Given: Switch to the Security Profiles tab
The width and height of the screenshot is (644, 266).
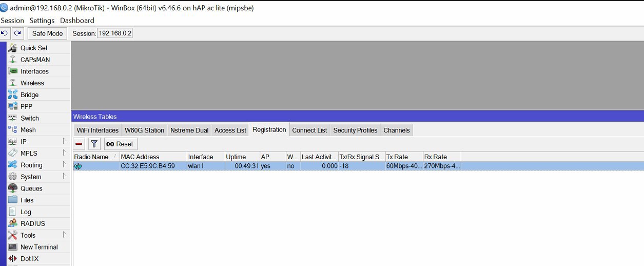Looking at the screenshot, I should point(355,130).
